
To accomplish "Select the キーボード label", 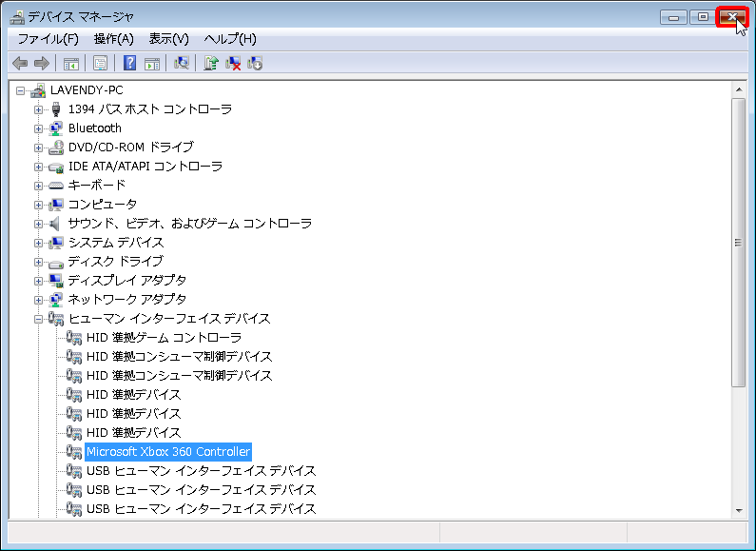I will pyautogui.click(x=96, y=186).
